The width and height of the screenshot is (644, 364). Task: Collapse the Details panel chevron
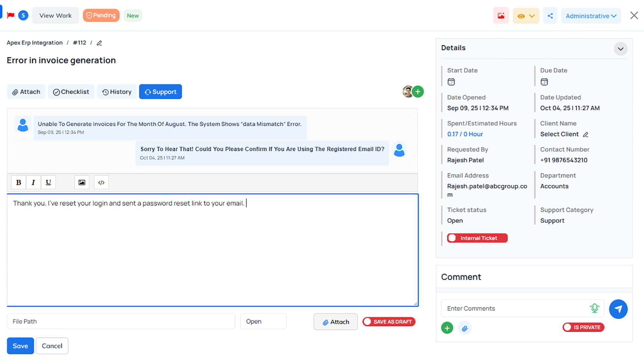621,49
